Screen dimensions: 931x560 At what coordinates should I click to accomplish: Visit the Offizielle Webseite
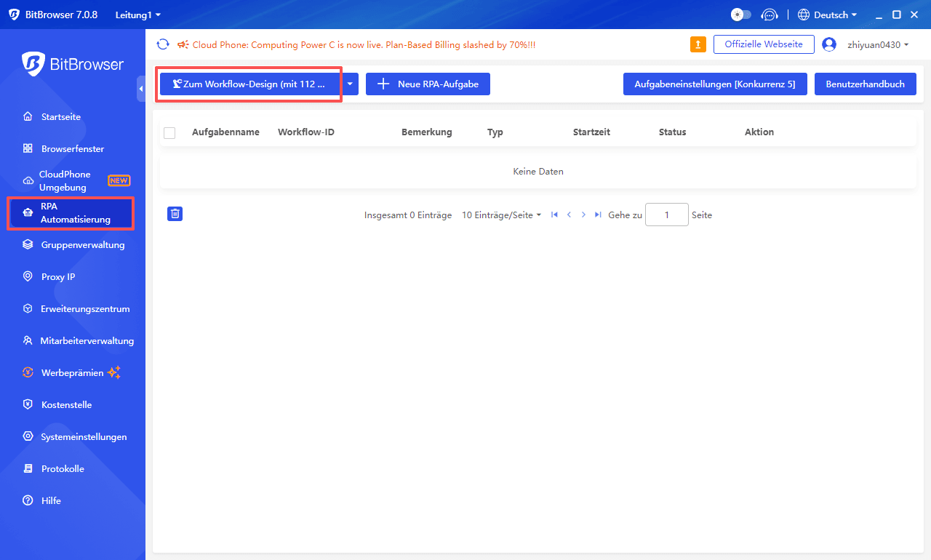click(x=764, y=44)
